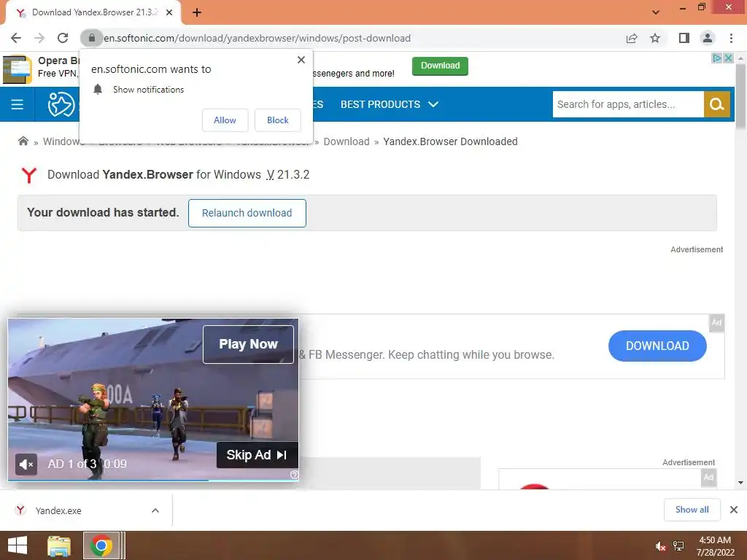Open the video ad info icon
This screenshot has width=747, height=560.
pos(294,474)
